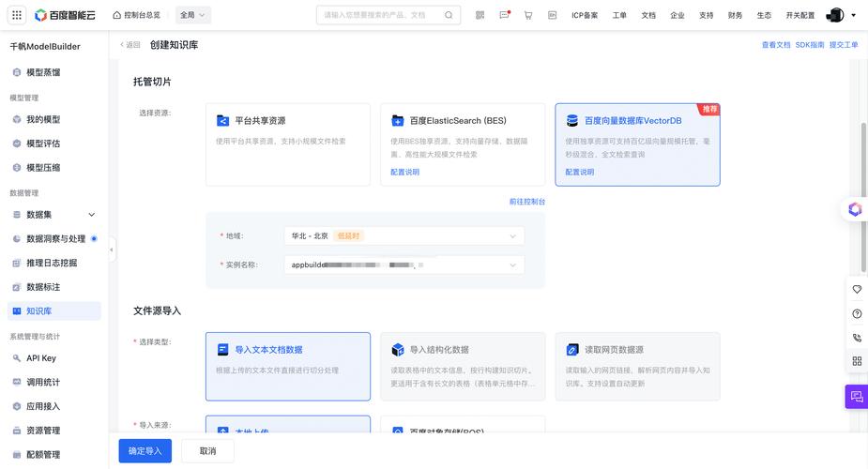Open ICP备案 menu item
Screen dimensions: 868x469
585,16
